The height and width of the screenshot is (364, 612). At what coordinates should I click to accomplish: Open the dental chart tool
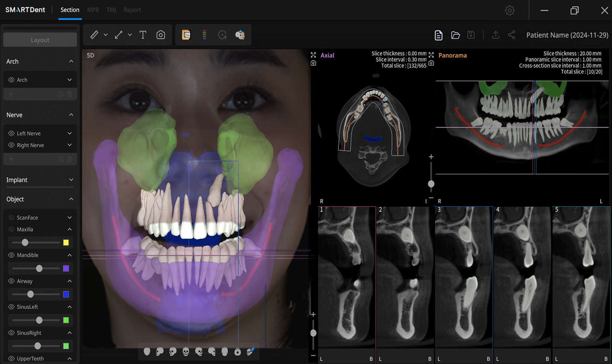186,34
